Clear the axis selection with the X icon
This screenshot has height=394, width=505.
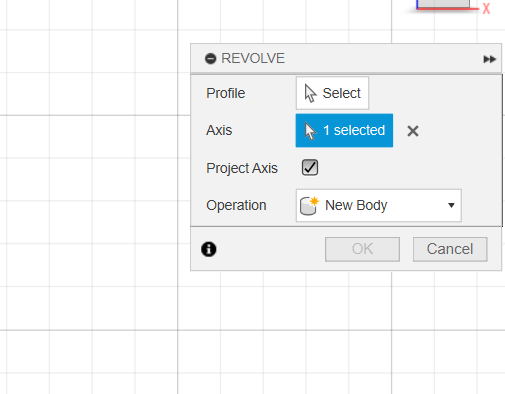click(x=413, y=131)
